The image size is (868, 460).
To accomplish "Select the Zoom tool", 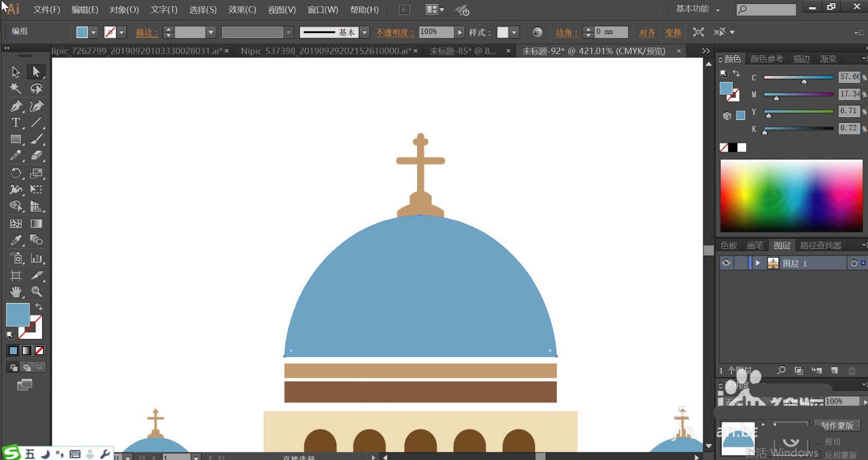I will 36,292.
